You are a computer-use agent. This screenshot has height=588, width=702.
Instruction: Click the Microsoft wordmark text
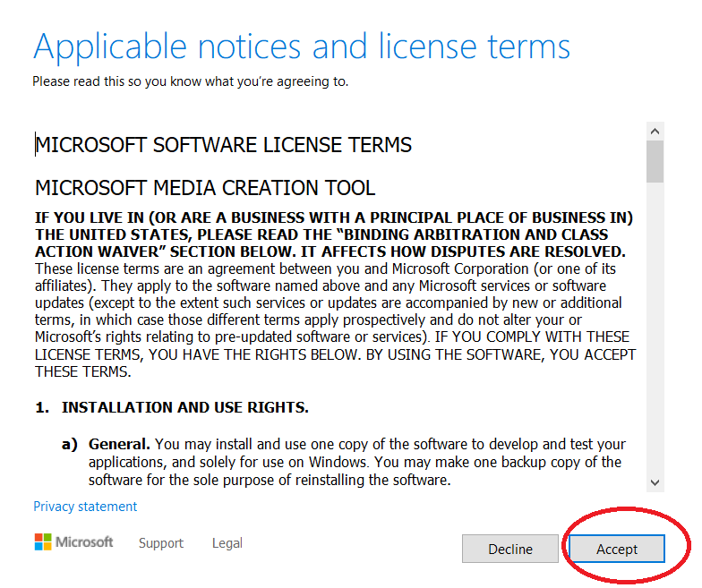[x=85, y=542]
